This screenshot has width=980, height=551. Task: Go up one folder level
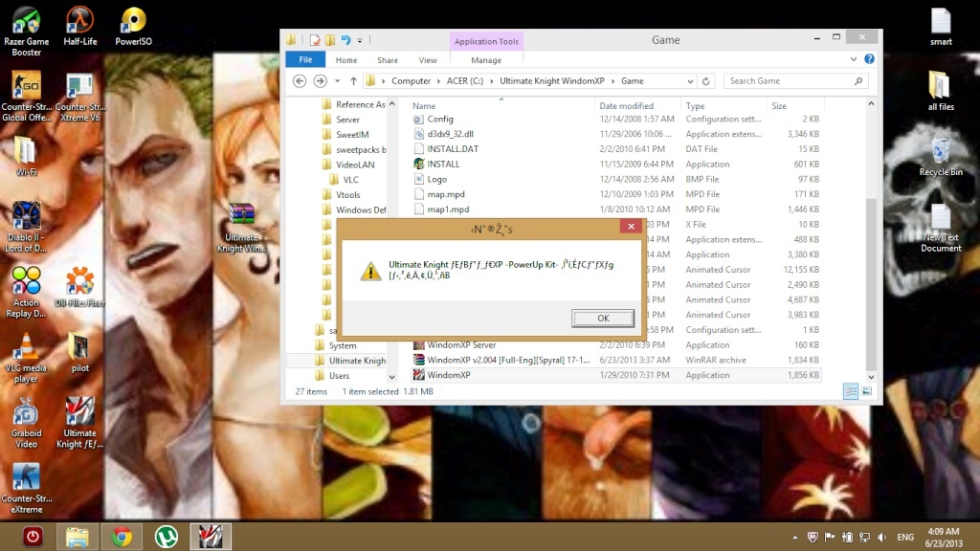[x=353, y=81]
